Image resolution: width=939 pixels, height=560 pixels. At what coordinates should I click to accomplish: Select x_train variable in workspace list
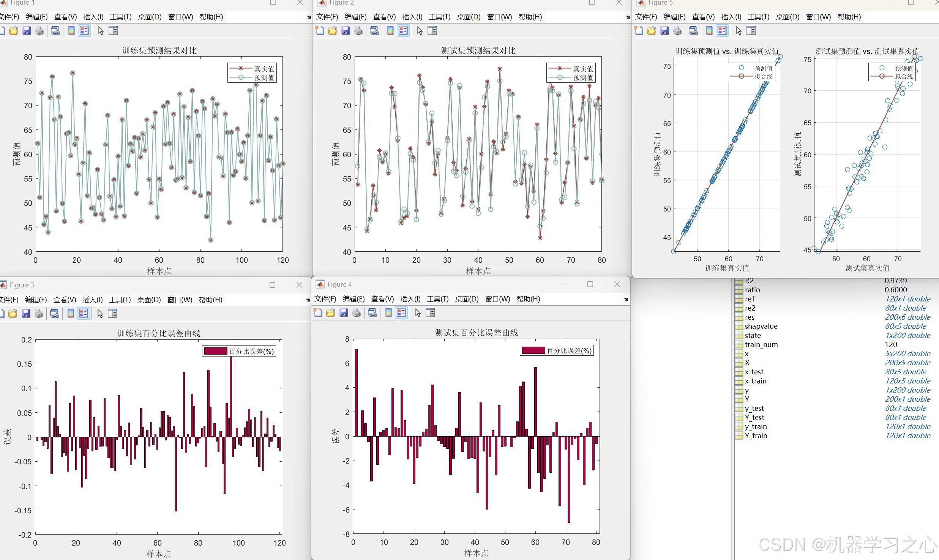[x=755, y=381]
